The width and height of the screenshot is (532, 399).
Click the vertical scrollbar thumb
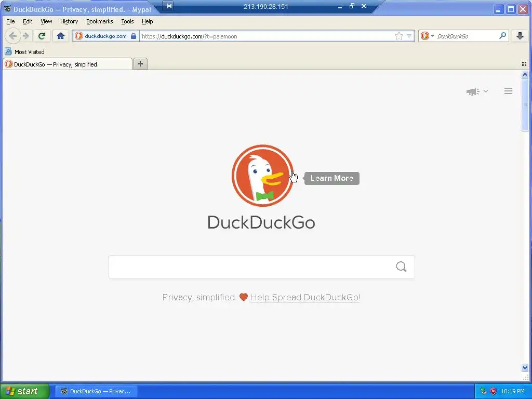coord(525,105)
